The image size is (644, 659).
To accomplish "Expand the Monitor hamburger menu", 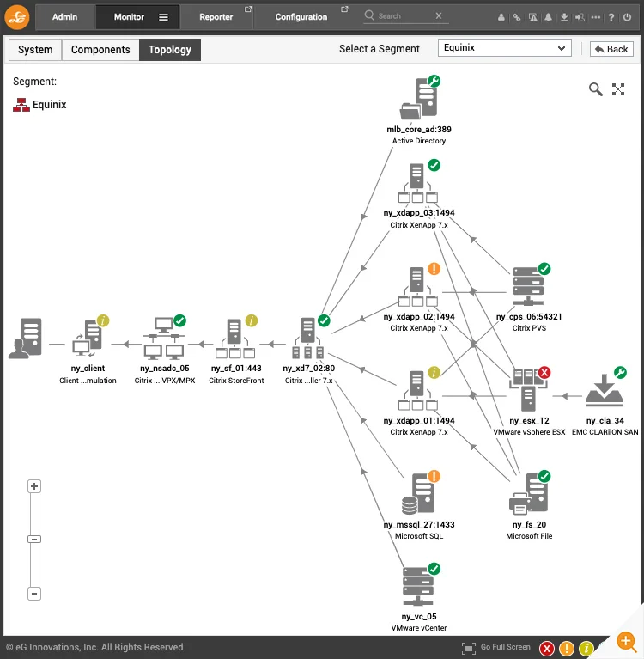I will click(x=163, y=17).
